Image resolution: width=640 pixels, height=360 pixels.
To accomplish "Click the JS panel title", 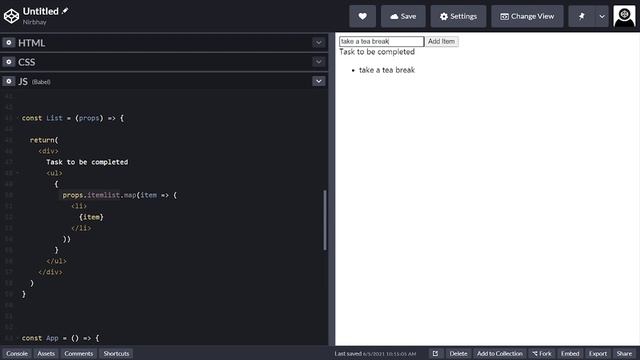I will [23, 82].
